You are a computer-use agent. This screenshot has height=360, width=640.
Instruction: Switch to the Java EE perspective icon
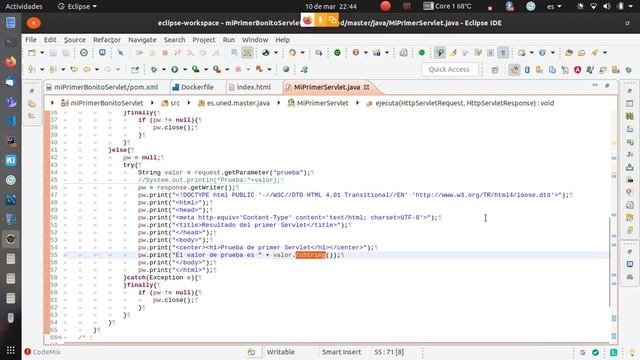coord(514,70)
